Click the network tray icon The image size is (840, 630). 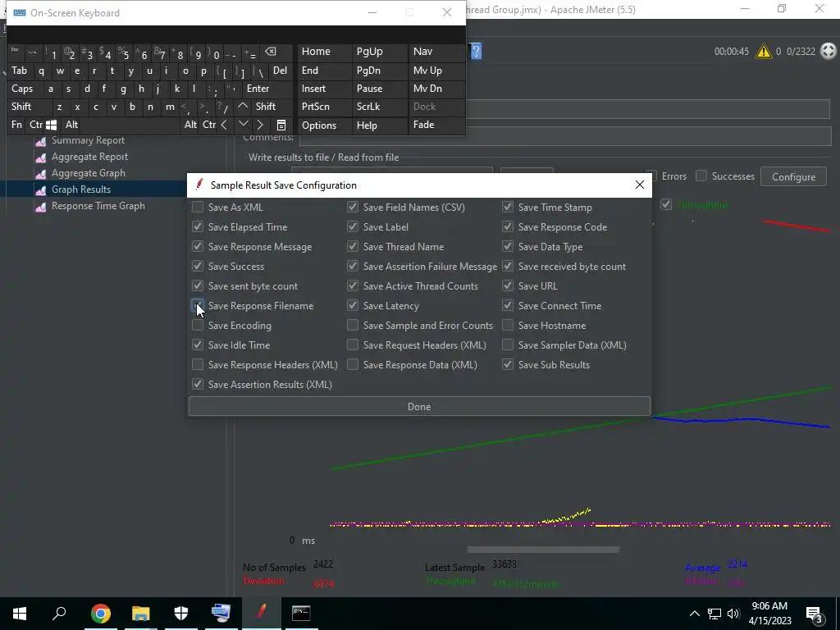click(x=714, y=614)
